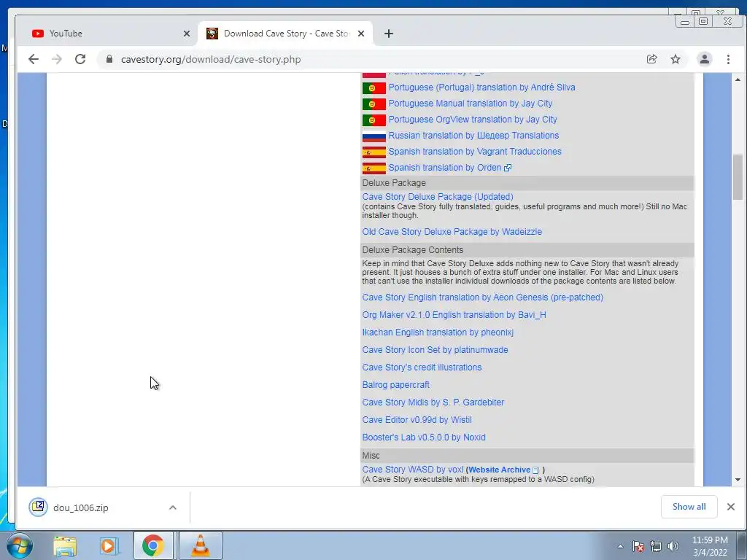Image resolution: width=747 pixels, height=560 pixels.
Task: Open Old Cave Story Deluxe Package by Wadeizzle
Action: (452, 232)
